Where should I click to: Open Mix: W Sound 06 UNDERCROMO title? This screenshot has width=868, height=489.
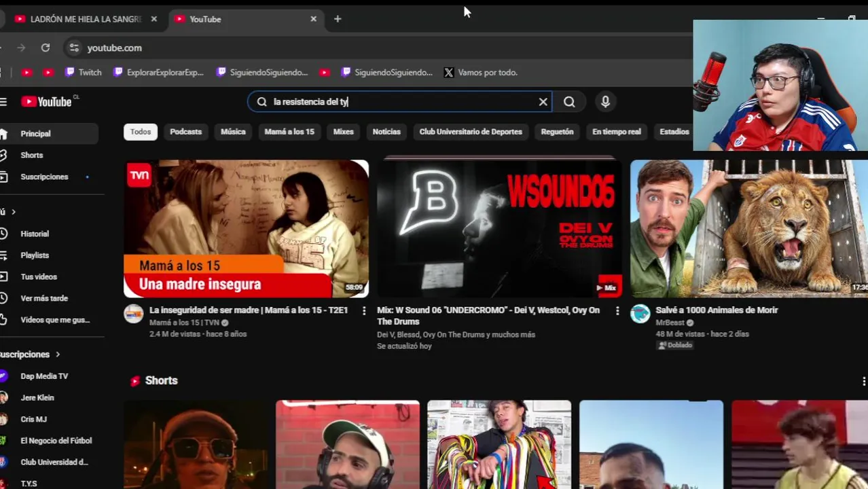(488, 316)
